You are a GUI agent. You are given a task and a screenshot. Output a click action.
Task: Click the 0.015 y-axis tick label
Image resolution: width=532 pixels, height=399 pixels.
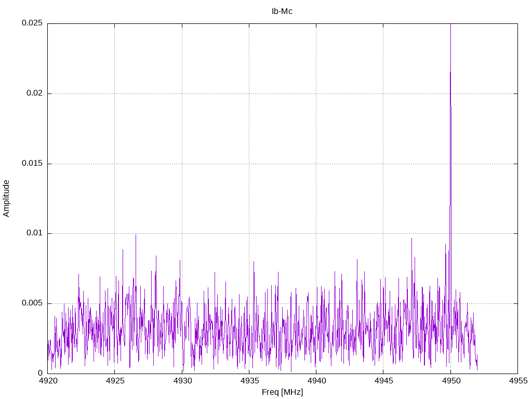32,164
